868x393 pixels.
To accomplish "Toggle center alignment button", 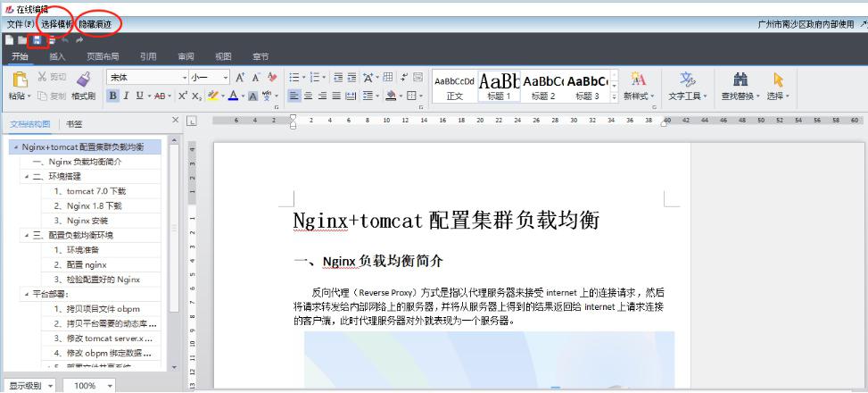I will tap(309, 96).
